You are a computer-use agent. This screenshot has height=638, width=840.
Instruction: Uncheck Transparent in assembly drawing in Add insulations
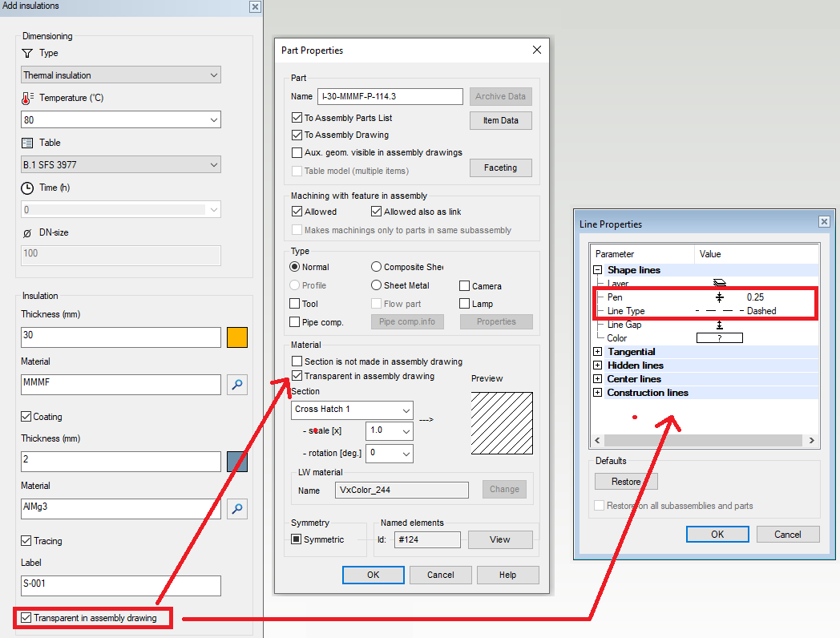click(26, 618)
